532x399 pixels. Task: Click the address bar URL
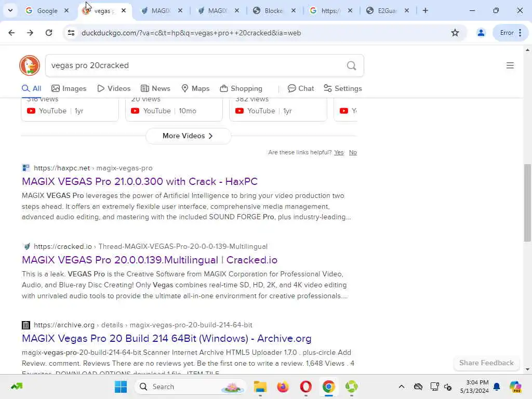click(191, 33)
